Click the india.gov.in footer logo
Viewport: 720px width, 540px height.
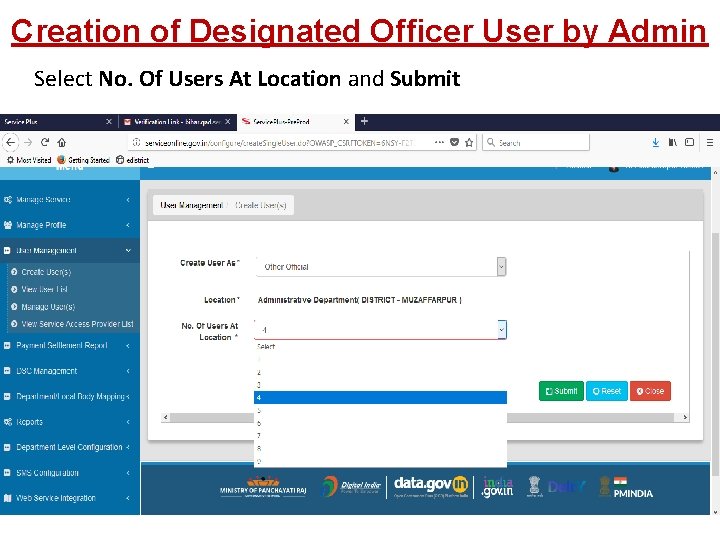click(498, 487)
